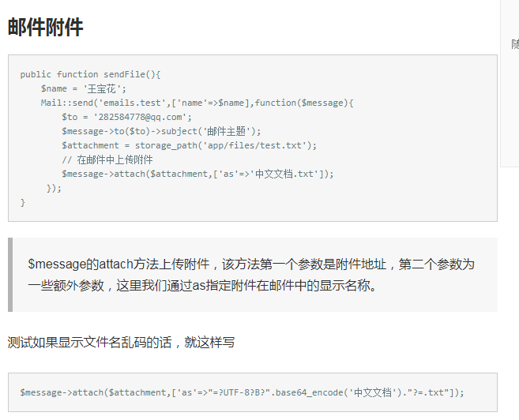
Task: Click the comment 在邮件中上传附件
Action: 115,159
